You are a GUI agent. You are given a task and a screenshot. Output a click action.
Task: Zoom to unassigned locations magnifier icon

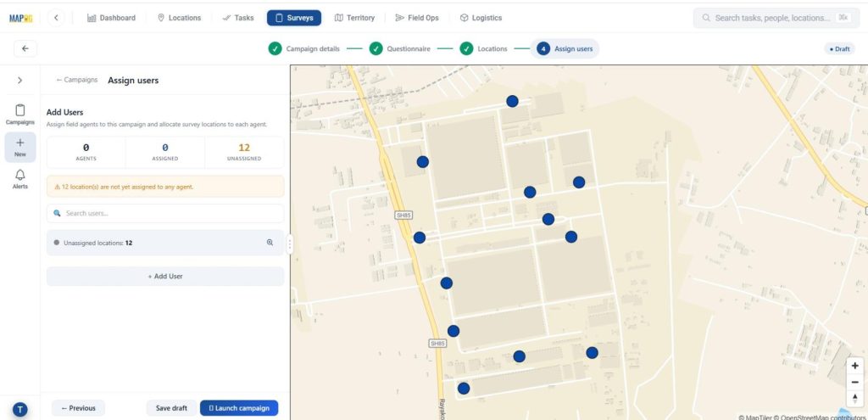270,243
